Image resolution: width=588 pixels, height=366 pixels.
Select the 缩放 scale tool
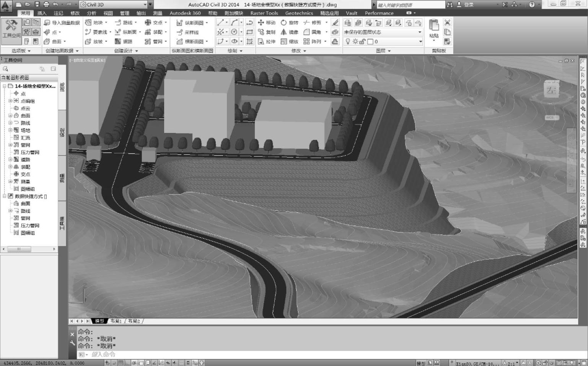(x=290, y=41)
